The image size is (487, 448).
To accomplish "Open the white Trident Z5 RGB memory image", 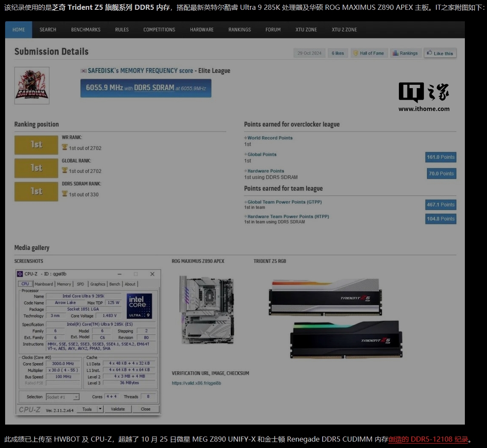I will (325, 297).
